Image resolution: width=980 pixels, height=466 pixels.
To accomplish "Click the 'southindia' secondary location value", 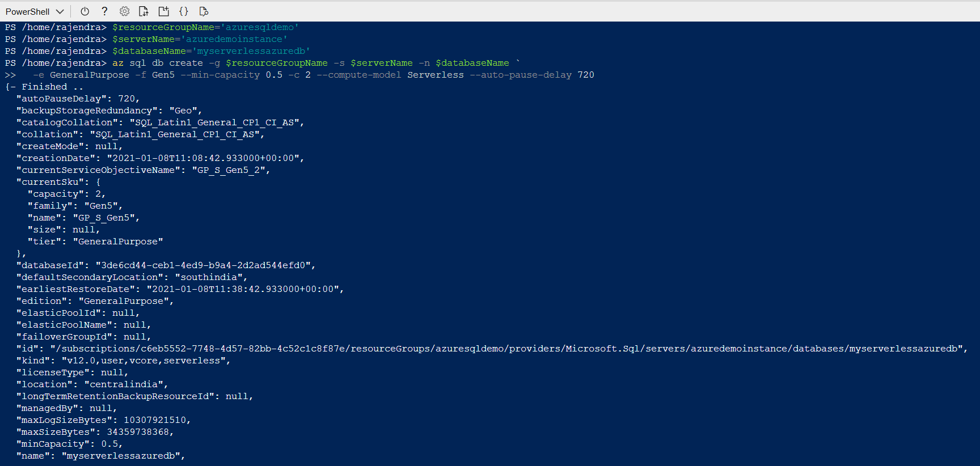I will 211,277.
